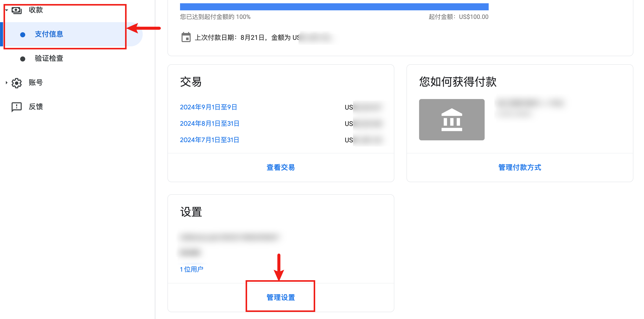This screenshot has width=644, height=319.
Task: Click the amount for 2024年7月1日至31日 row
Action: point(363,140)
